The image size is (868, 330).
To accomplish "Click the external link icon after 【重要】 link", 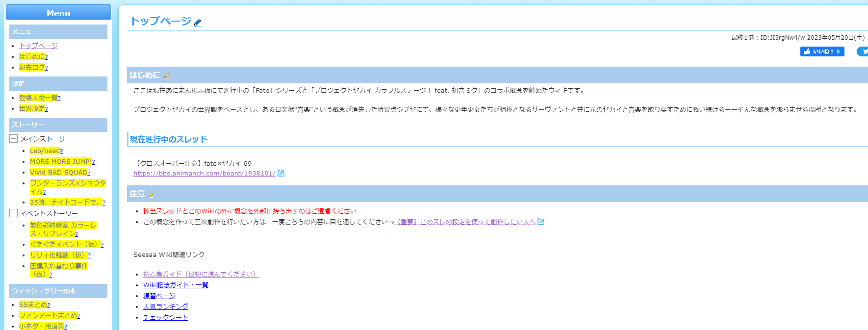I will click(x=541, y=222).
